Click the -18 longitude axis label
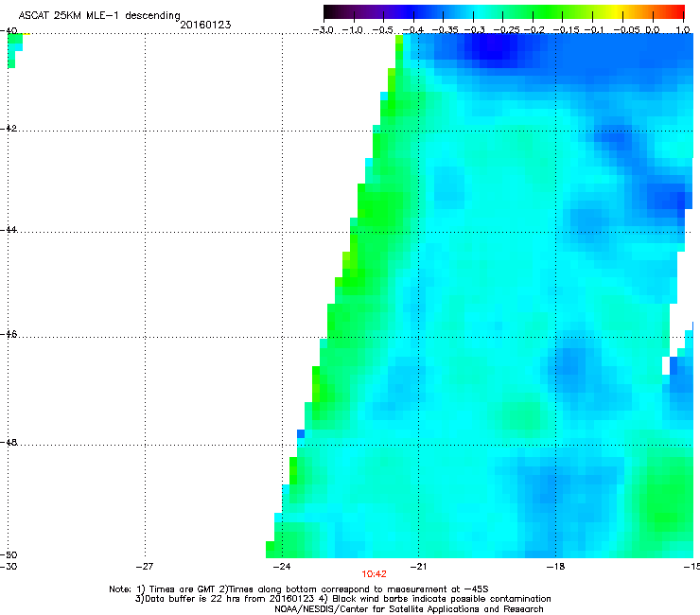The width and height of the screenshot is (700, 615). point(555,567)
